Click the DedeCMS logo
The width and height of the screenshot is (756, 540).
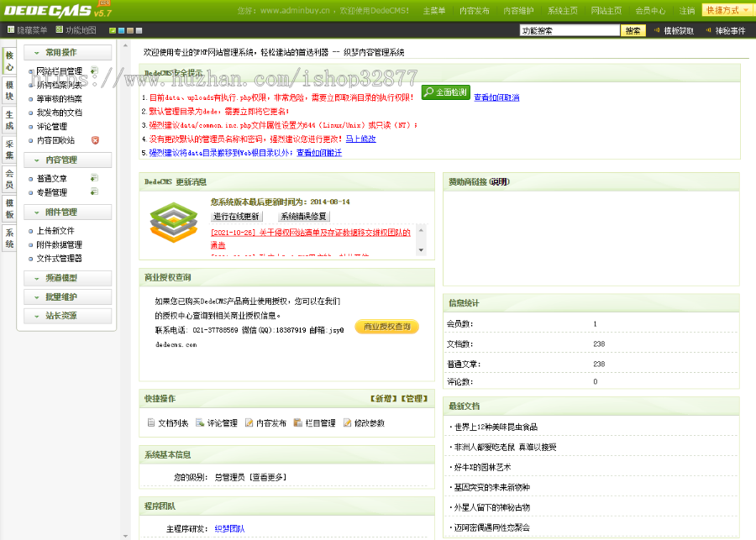[58, 10]
